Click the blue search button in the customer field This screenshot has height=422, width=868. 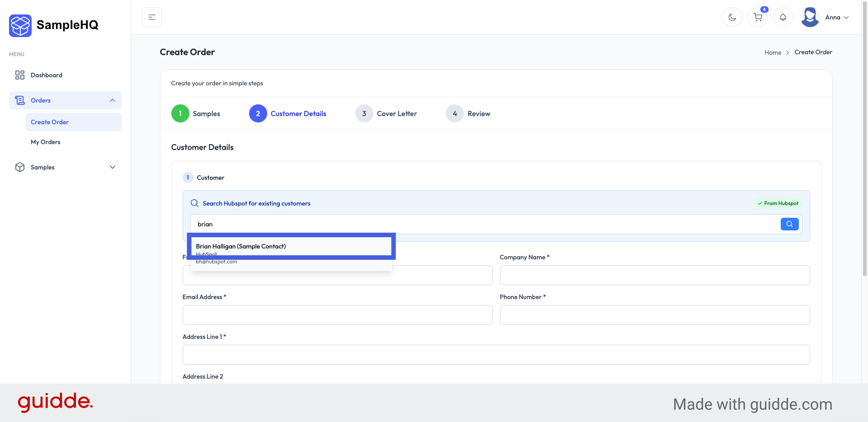tap(789, 224)
